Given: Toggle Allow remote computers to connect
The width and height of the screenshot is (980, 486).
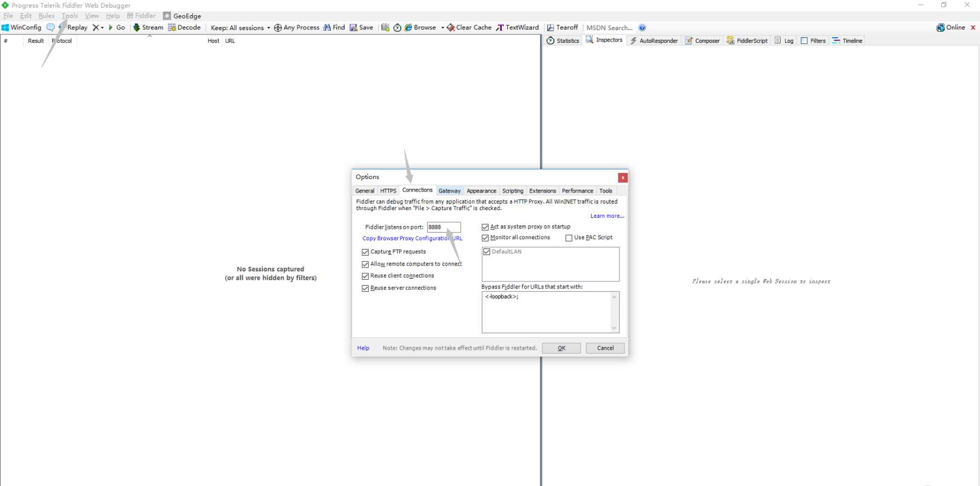Looking at the screenshot, I should coord(365,264).
